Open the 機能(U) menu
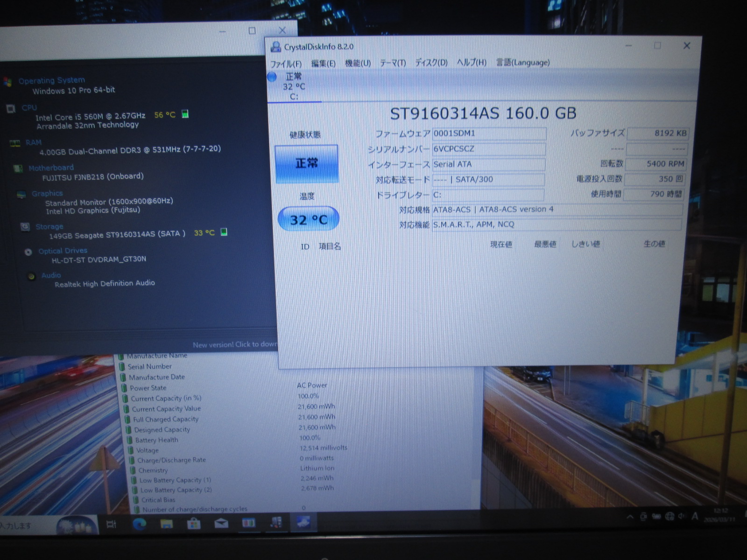The image size is (747, 560). pyautogui.click(x=358, y=63)
